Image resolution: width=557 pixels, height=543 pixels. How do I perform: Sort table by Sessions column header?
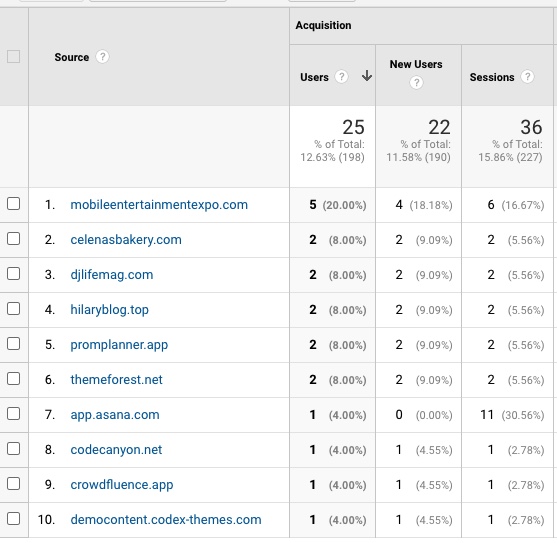(492, 77)
